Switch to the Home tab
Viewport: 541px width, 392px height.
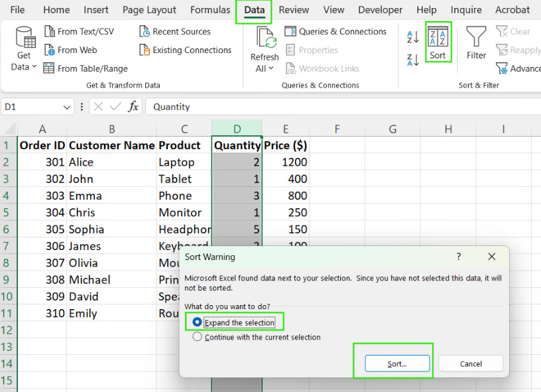[56, 10]
